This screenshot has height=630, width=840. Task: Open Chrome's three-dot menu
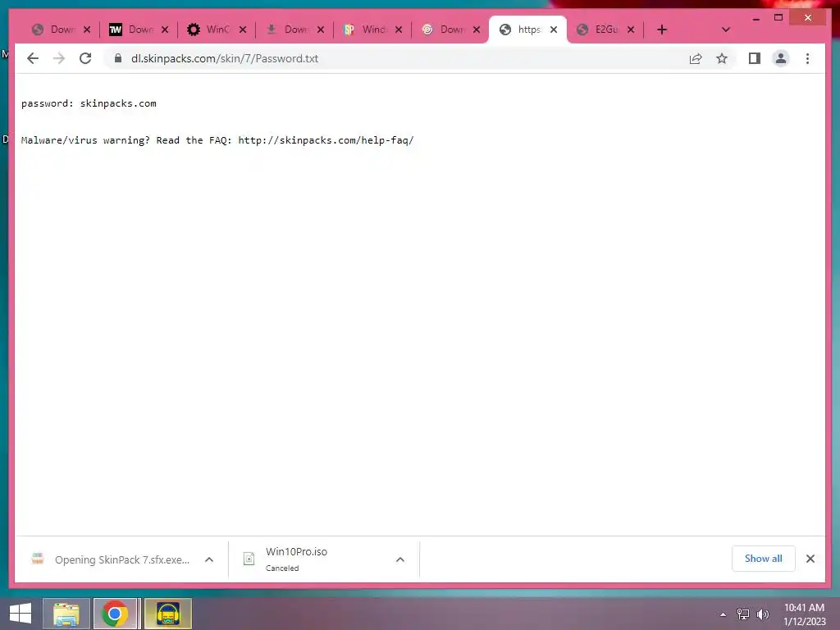[x=807, y=58]
